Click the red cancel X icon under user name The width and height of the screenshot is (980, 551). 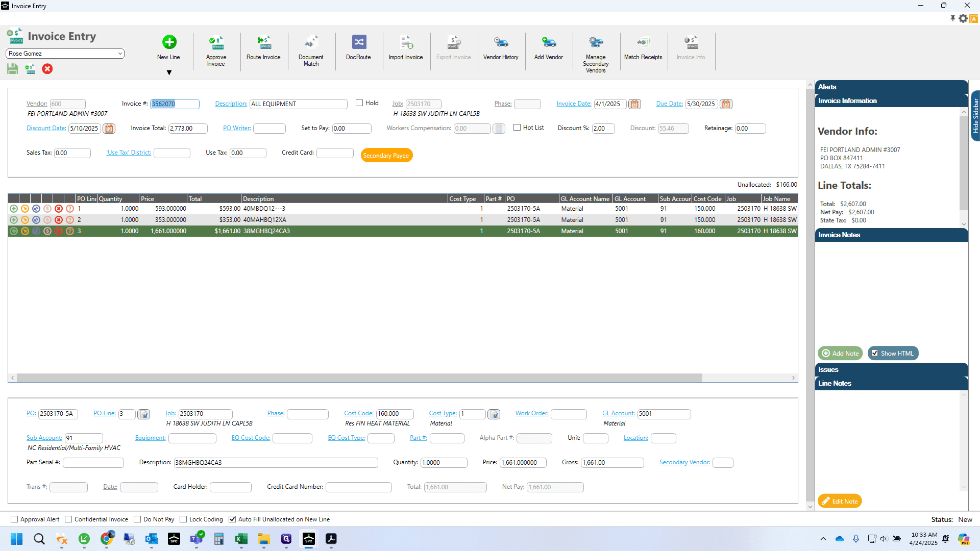(x=47, y=69)
